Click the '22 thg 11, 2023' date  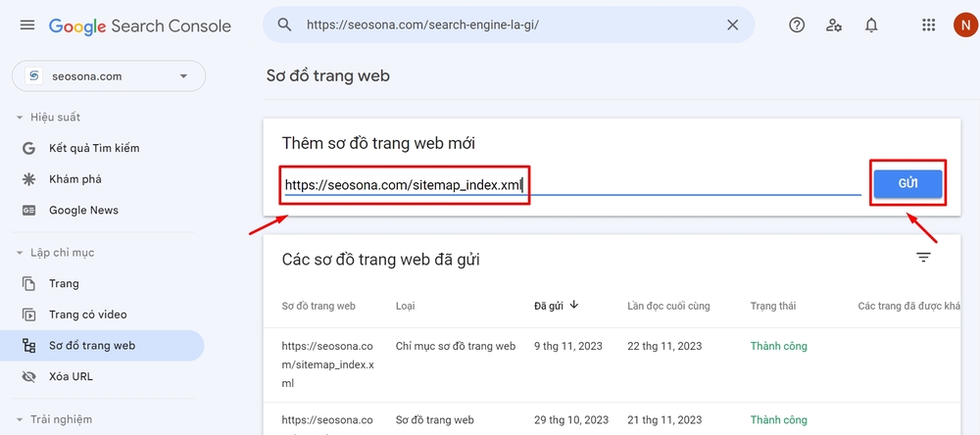(664, 346)
